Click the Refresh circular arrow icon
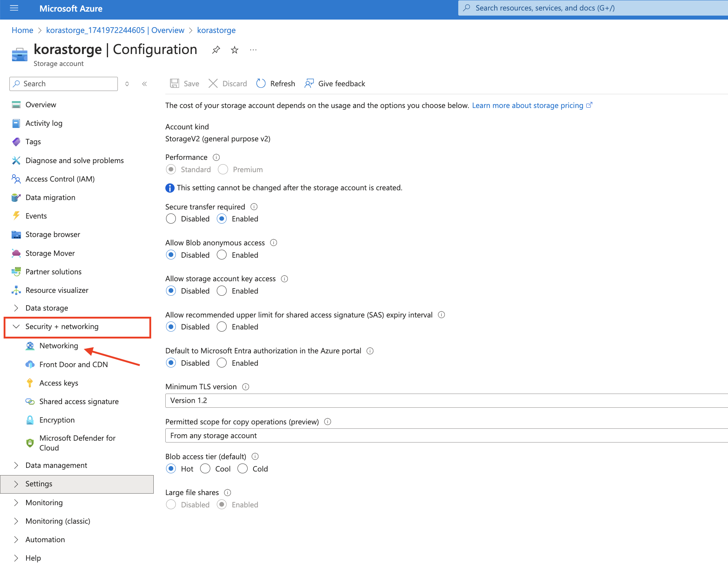 pyautogui.click(x=261, y=83)
